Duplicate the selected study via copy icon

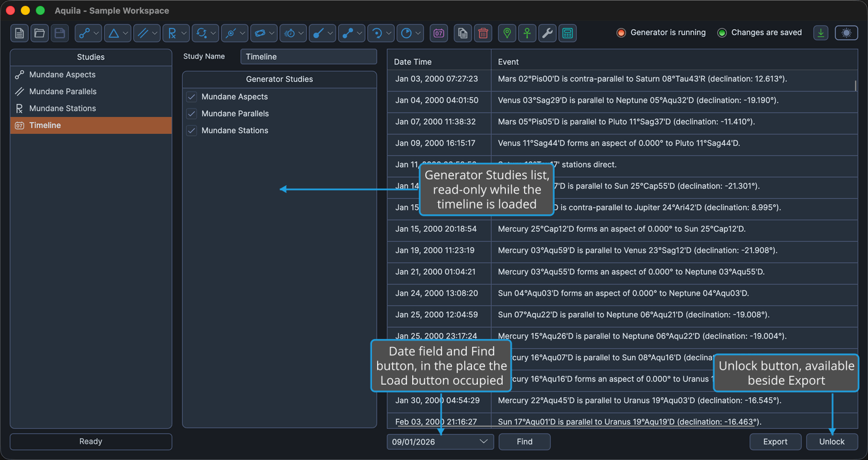click(463, 33)
